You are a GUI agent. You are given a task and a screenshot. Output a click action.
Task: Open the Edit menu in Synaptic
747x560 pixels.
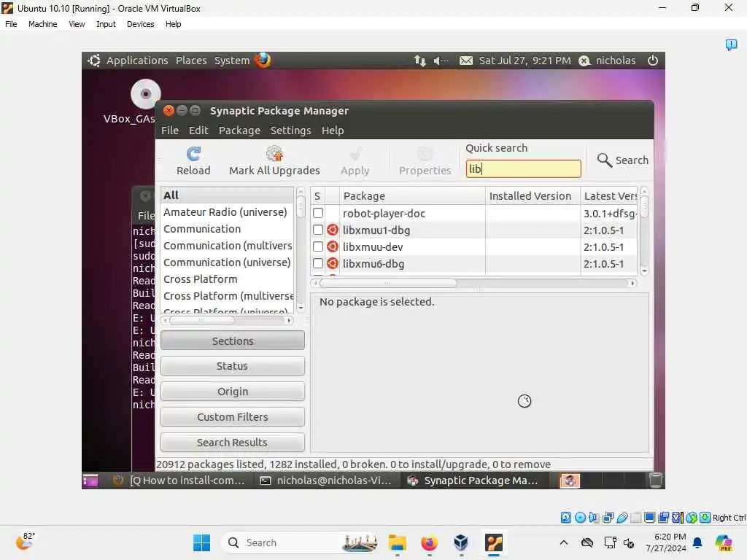click(198, 131)
